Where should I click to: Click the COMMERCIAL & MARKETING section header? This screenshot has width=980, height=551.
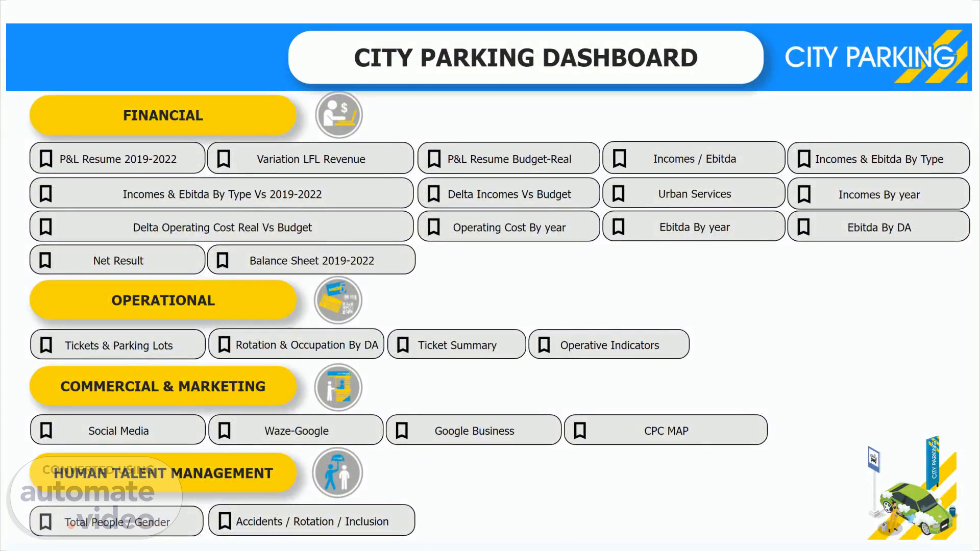pos(163,386)
